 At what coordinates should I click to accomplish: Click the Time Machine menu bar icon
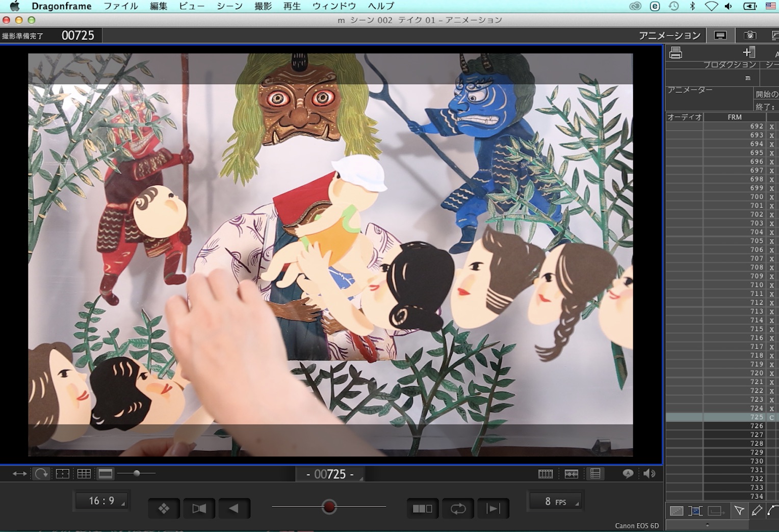coord(674,6)
